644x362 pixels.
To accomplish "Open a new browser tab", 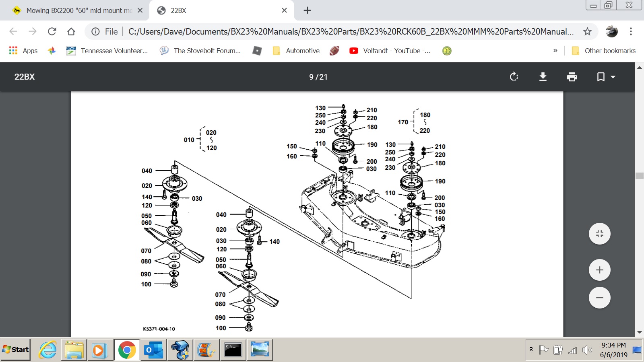I will coord(307,10).
